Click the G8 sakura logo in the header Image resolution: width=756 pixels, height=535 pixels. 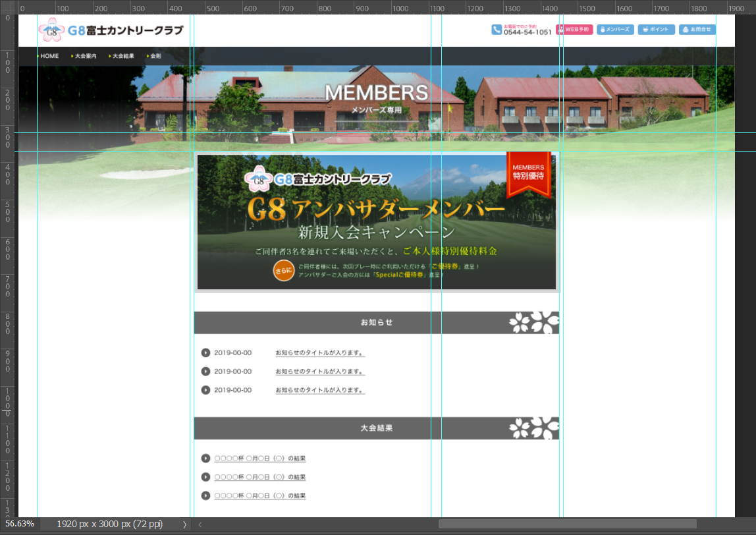51,30
